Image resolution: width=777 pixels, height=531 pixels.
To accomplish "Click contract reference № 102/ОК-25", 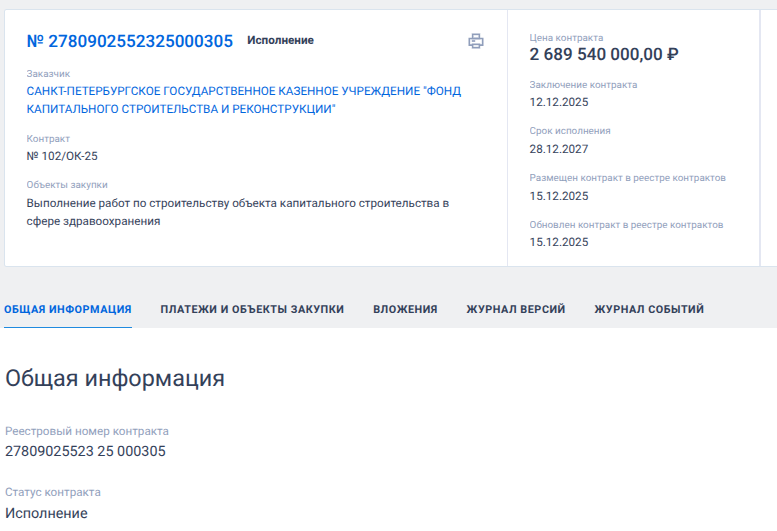I will [62, 156].
